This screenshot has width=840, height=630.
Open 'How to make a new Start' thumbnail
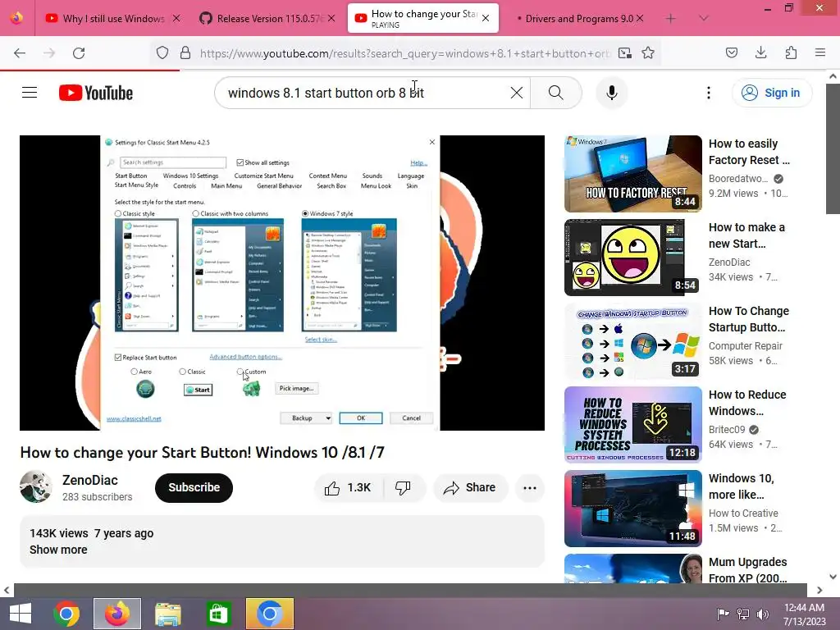tap(632, 257)
